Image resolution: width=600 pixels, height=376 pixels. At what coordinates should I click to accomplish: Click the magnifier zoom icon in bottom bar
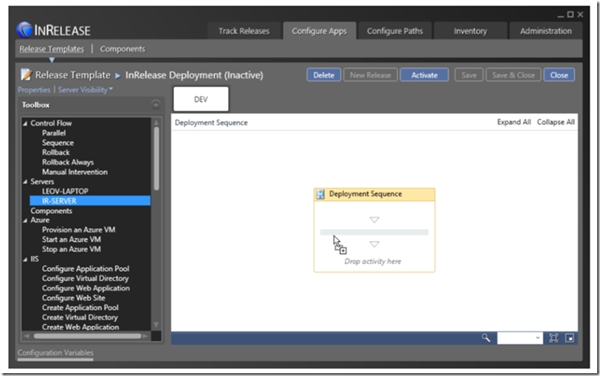point(486,338)
